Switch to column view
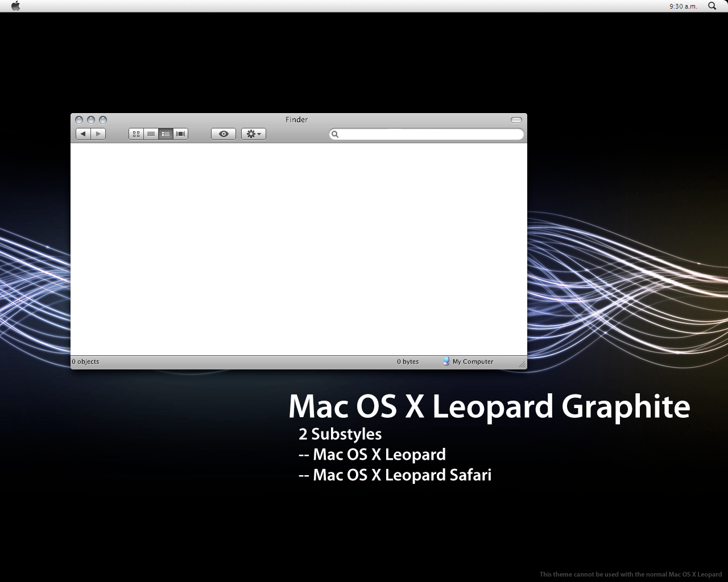 click(166, 134)
